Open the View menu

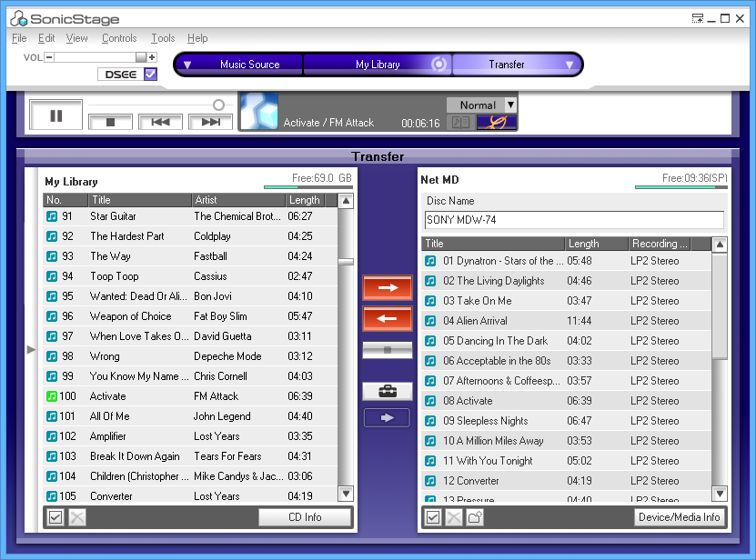pyautogui.click(x=77, y=38)
